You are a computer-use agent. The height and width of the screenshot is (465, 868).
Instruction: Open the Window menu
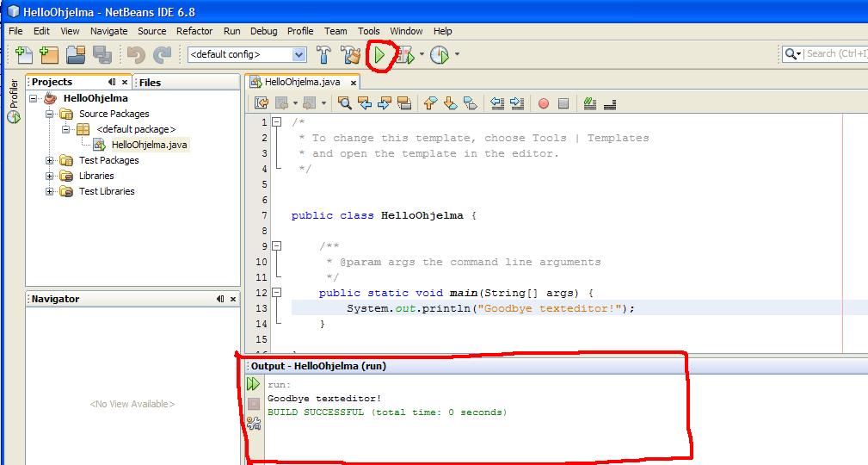pyautogui.click(x=406, y=31)
